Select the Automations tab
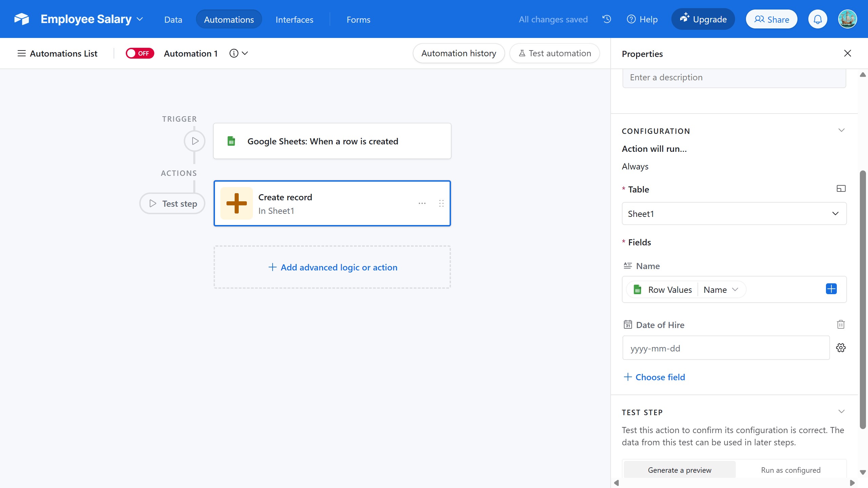The width and height of the screenshot is (868, 488). coord(229,19)
